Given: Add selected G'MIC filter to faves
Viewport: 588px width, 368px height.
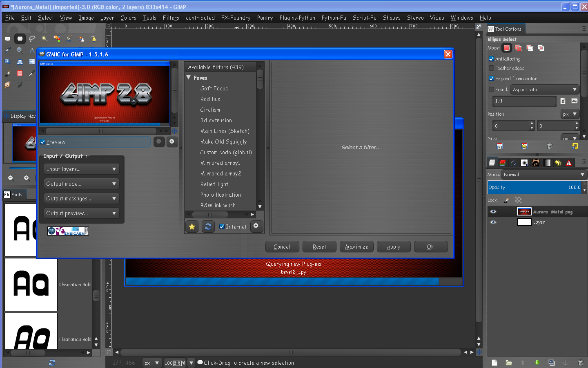Looking at the screenshot, I should 192,227.
